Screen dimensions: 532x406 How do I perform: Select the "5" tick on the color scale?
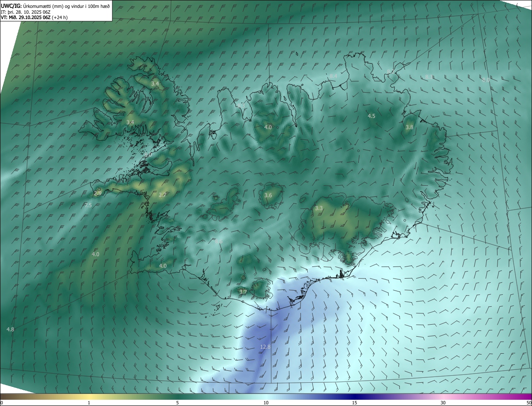pos(177,403)
